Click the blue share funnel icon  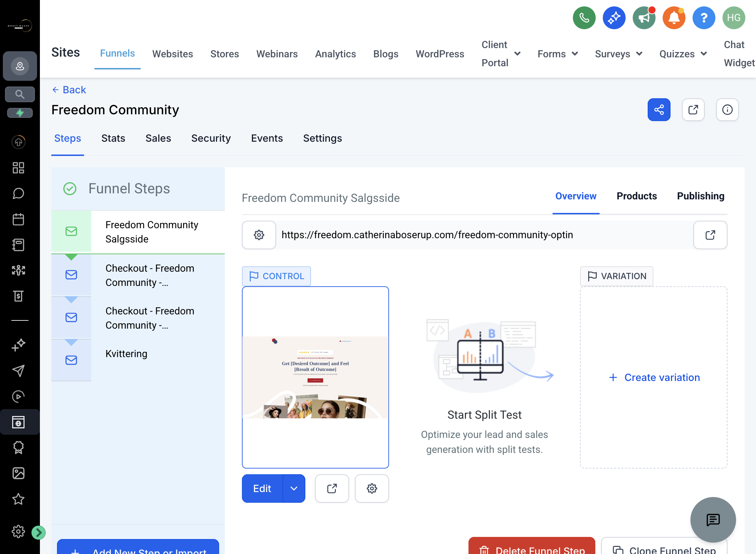[659, 110]
